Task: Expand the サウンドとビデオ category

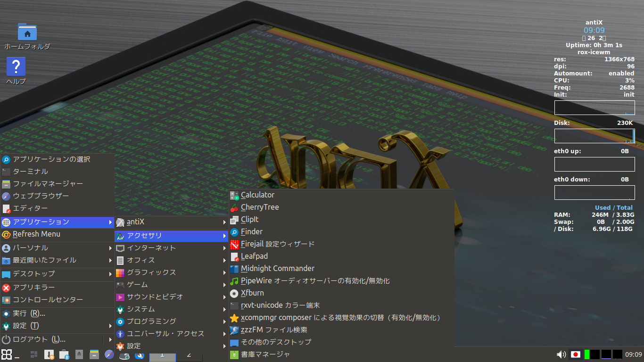Action: coord(172,297)
